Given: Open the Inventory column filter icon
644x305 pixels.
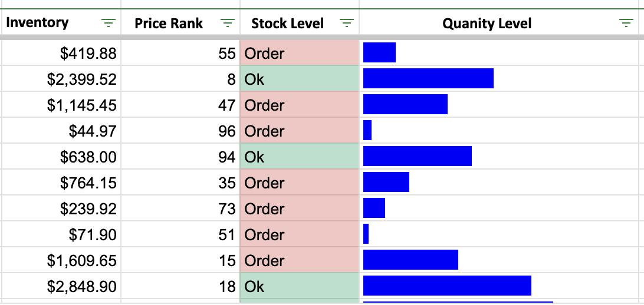Looking at the screenshot, I should tap(108, 23).
